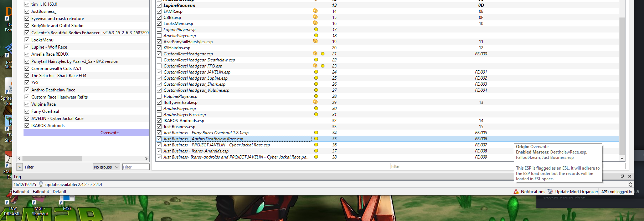
Task: Click the yellow flag icon on AmeliaPlayer.esp row
Action: pyautogui.click(x=316, y=35)
